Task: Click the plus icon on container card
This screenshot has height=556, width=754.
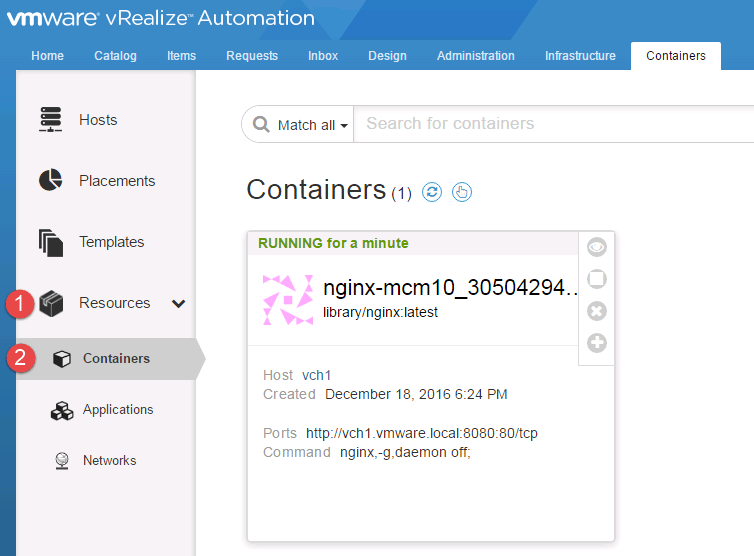Action: (597, 343)
